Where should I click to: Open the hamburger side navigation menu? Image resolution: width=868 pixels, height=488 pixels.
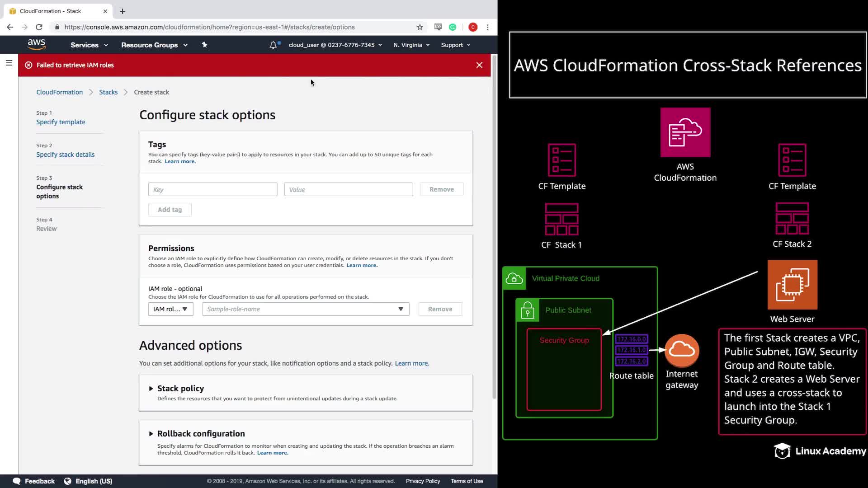pyautogui.click(x=9, y=63)
